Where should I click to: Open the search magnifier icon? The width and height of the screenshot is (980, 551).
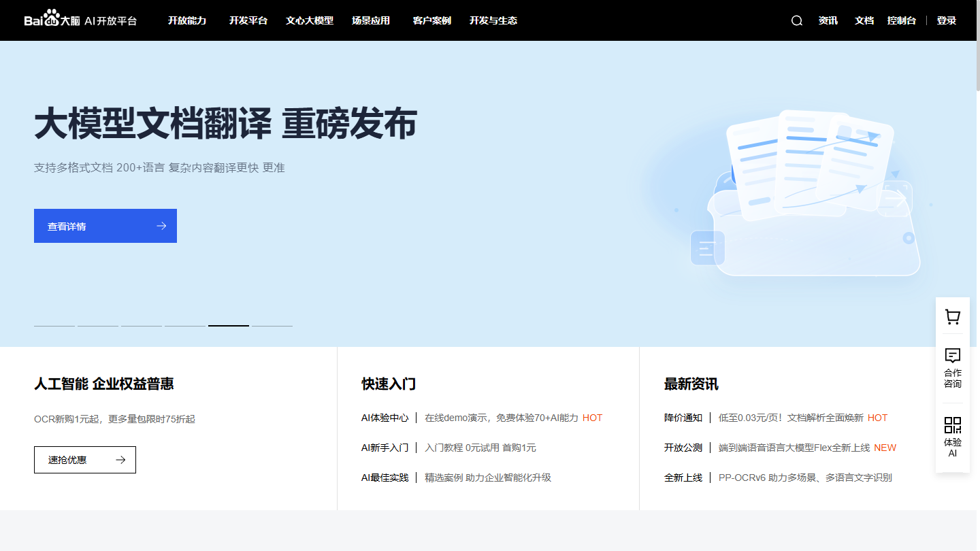[x=797, y=20]
